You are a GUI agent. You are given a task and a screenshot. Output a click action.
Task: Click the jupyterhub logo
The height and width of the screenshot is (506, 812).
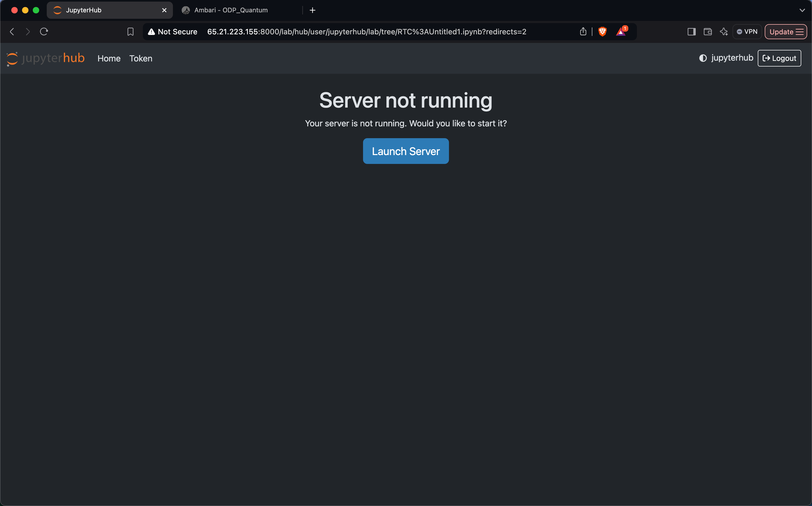point(46,58)
